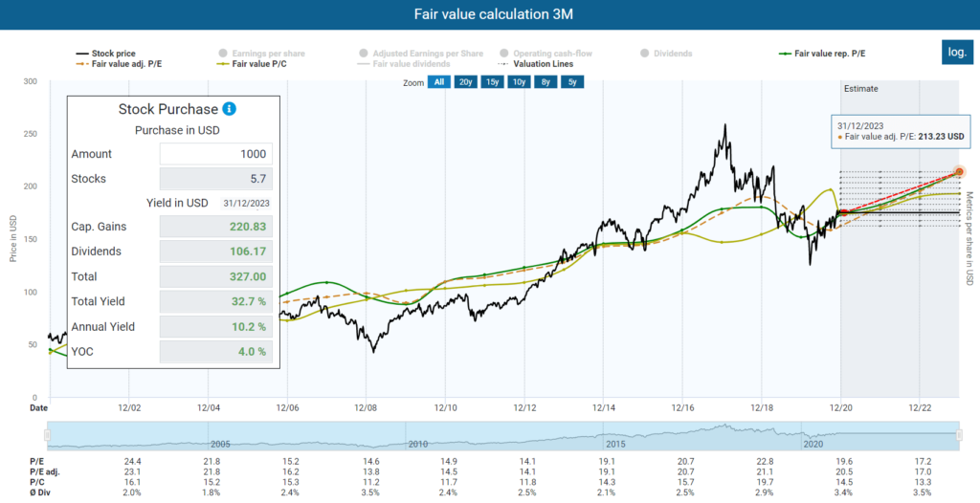
Task: Click the 2010 label in the navigator
Action: pos(417,444)
